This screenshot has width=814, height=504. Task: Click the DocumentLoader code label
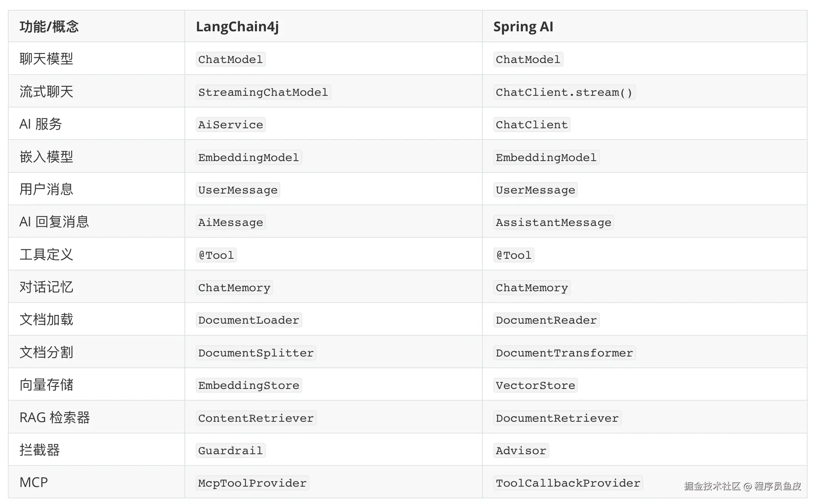click(249, 320)
